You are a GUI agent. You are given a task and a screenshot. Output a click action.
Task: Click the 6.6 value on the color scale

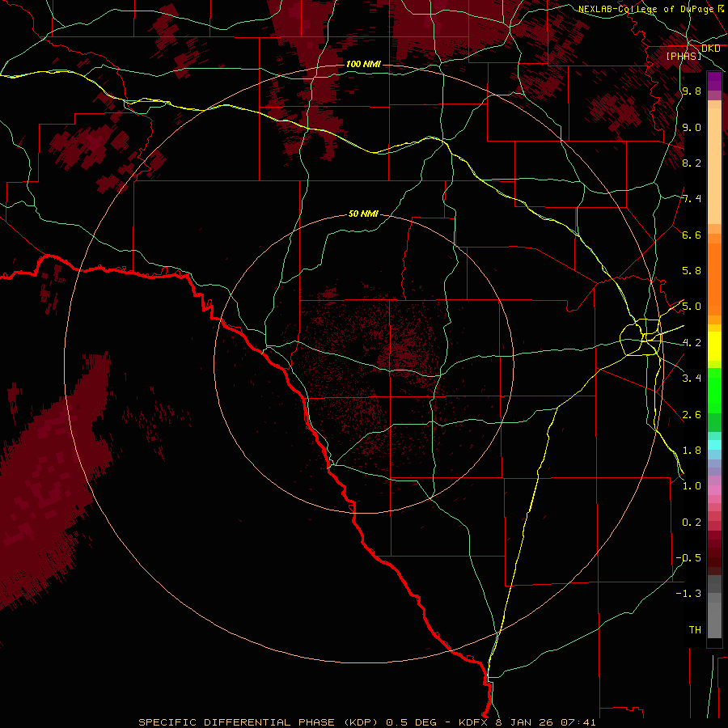[692, 235]
